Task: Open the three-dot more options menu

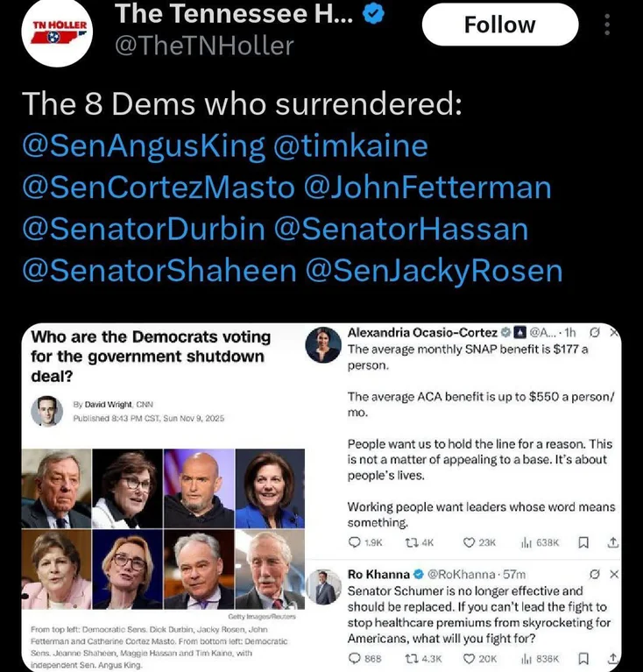Action: tap(608, 26)
